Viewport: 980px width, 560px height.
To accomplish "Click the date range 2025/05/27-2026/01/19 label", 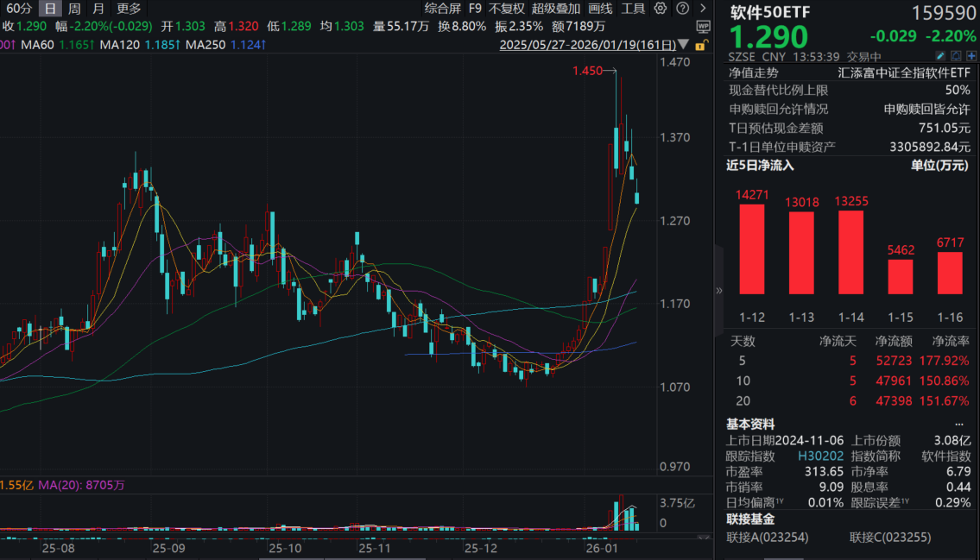I will tap(587, 44).
